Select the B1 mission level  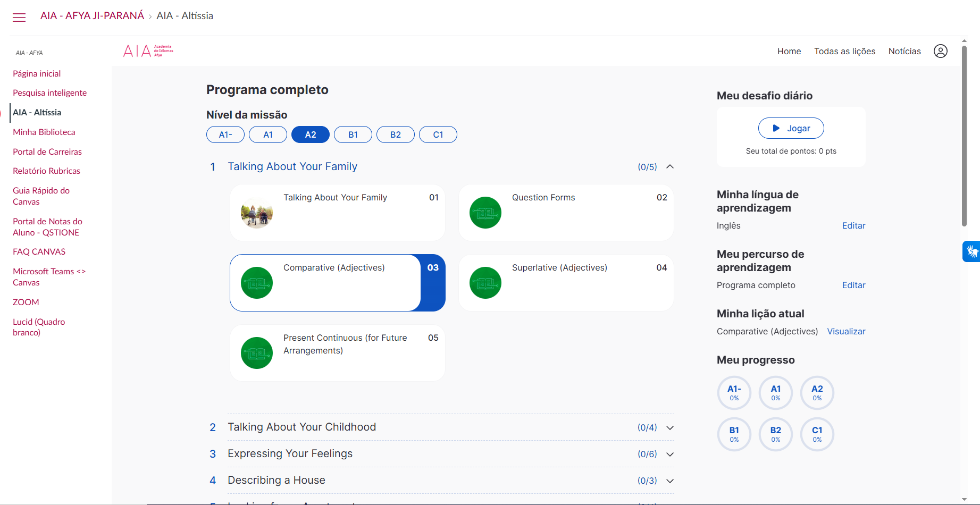353,134
